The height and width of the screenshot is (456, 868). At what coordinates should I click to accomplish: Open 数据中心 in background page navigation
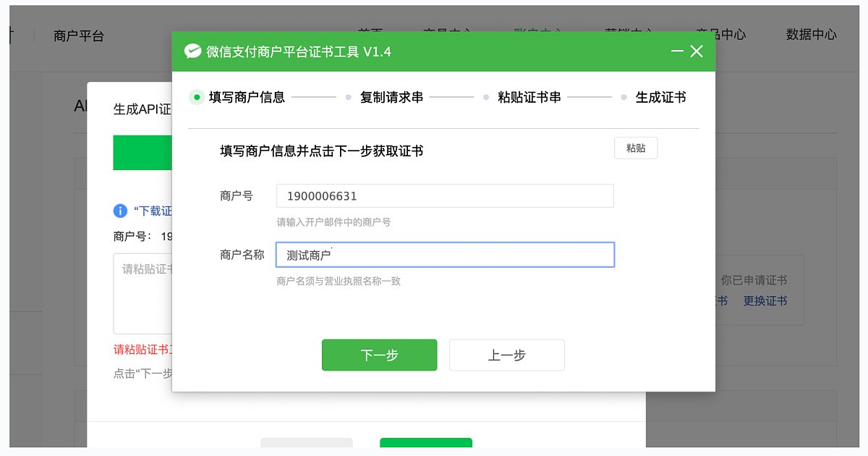pyautogui.click(x=812, y=35)
